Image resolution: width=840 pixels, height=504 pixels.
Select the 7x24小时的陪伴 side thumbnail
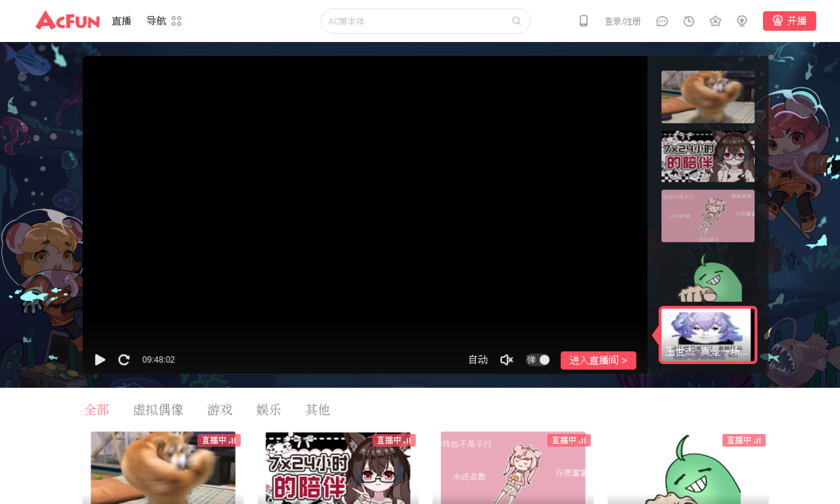point(708,157)
